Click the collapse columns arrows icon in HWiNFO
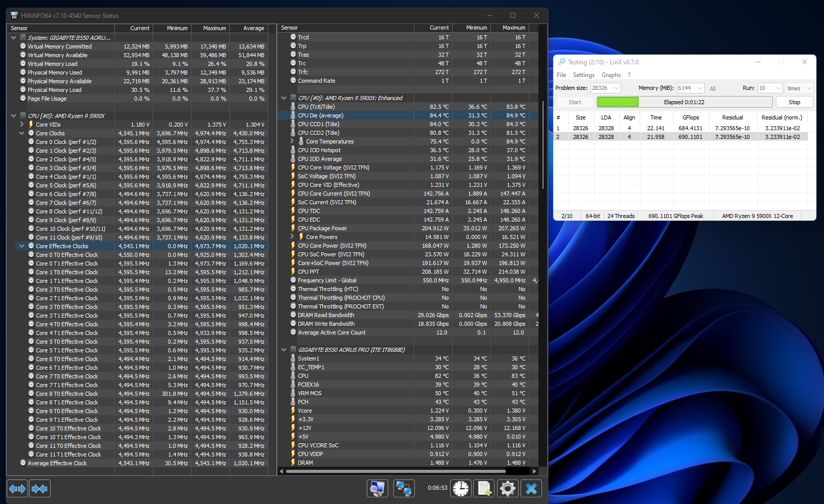 pyautogui.click(x=39, y=489)
